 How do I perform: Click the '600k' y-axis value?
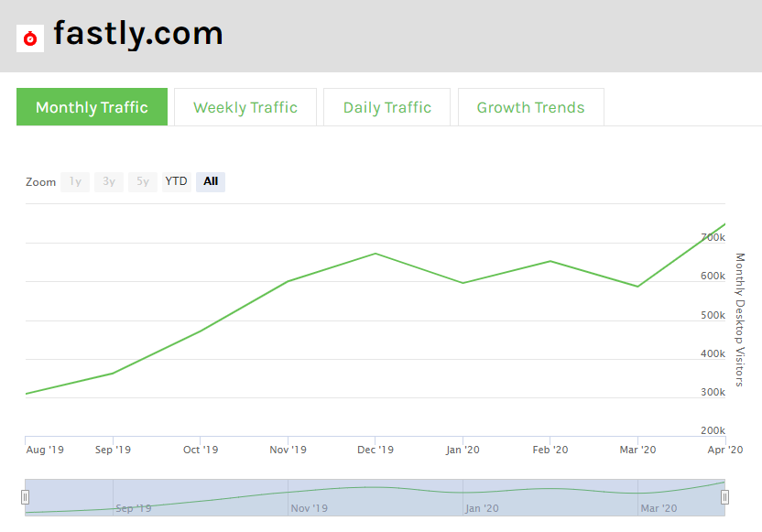tap(713, 276)
